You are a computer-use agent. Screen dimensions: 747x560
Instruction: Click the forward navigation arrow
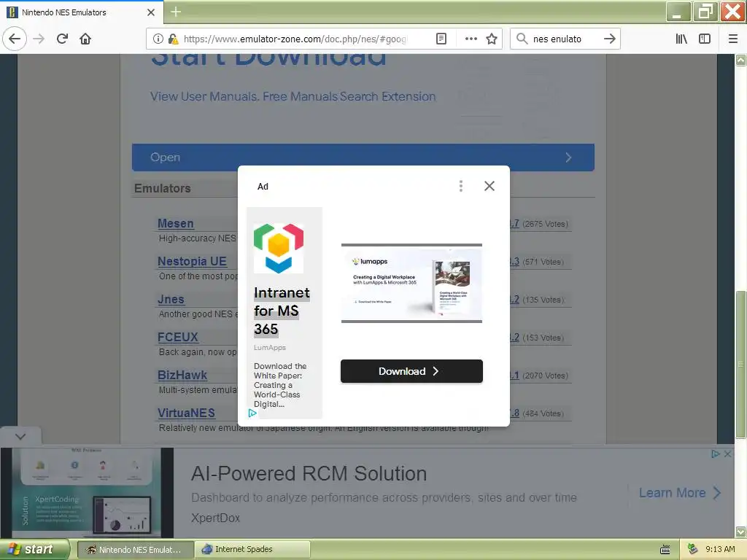point(39,39)
